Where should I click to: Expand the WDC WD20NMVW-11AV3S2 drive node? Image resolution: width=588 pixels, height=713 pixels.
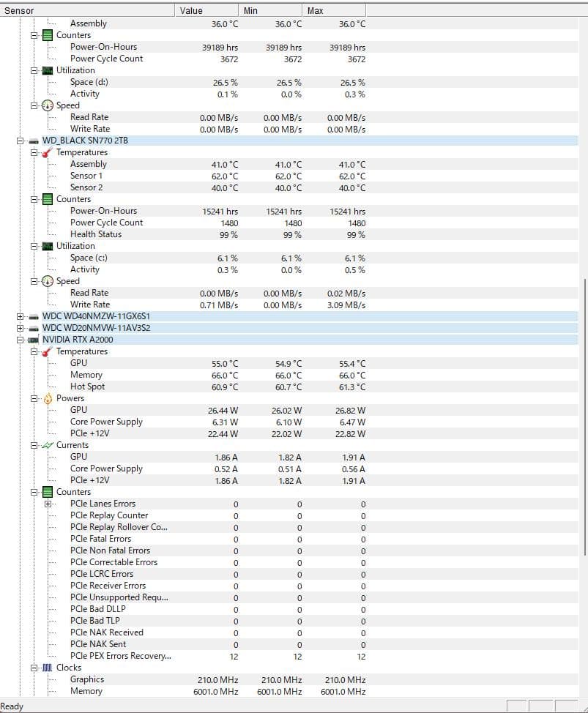pos(20,328)
